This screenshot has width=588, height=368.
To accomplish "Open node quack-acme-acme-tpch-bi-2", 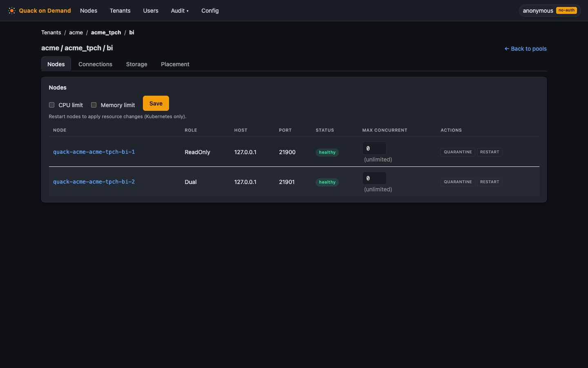I will pos(94,182).
